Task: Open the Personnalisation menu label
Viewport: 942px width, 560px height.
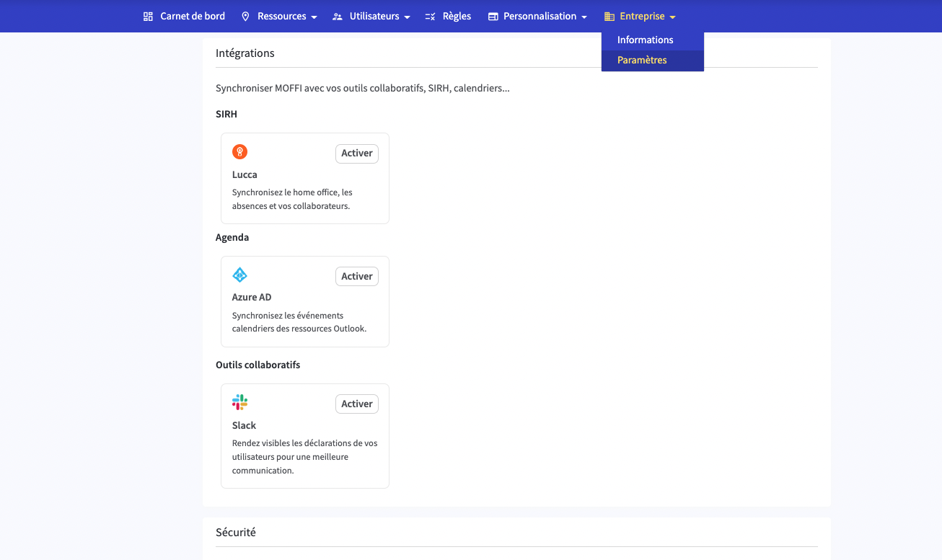Action: coord(540,16)
